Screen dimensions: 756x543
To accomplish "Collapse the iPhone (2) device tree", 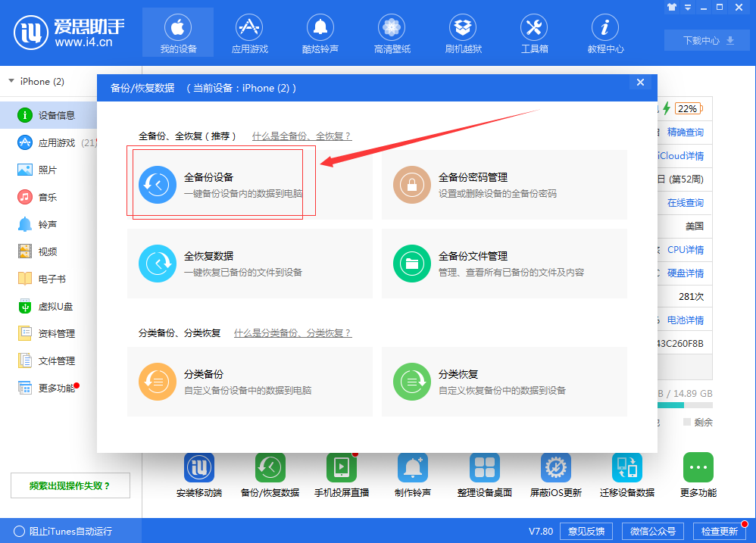I will pyautogui.click(x=11, y=81).
